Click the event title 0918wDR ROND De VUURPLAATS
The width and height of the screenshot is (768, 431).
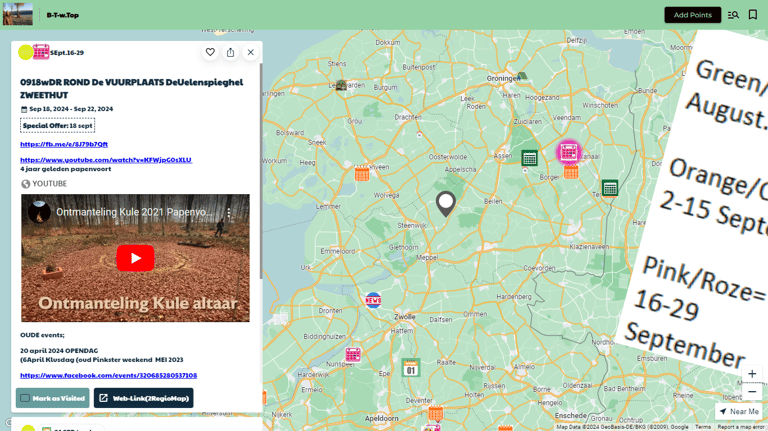(131, 89)
